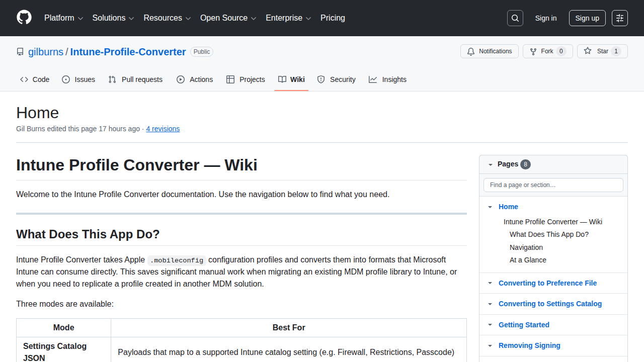The height and width of the screenshot is (362, 644).
Task: Click the Best For table header
Action: (x=289, y=328)
